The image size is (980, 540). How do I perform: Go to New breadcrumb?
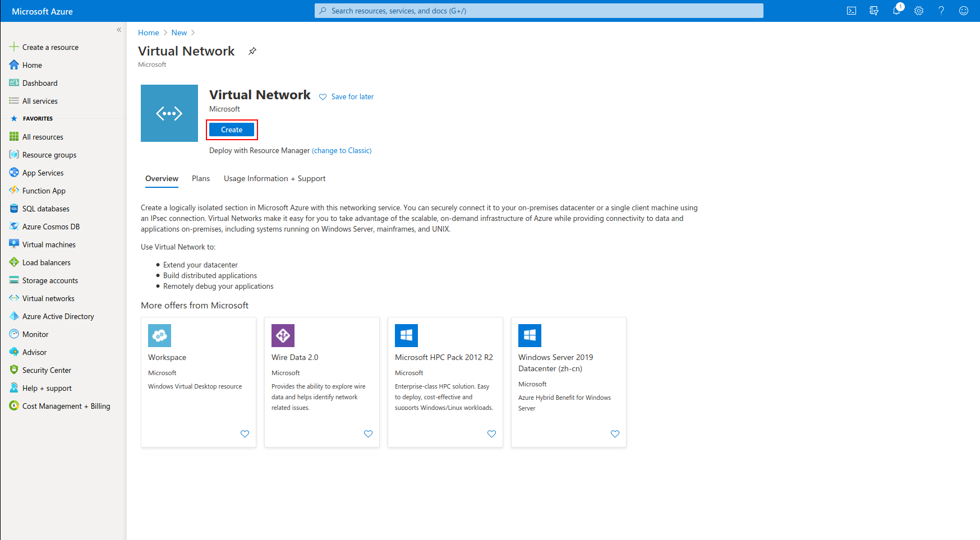tap(179, 33)
